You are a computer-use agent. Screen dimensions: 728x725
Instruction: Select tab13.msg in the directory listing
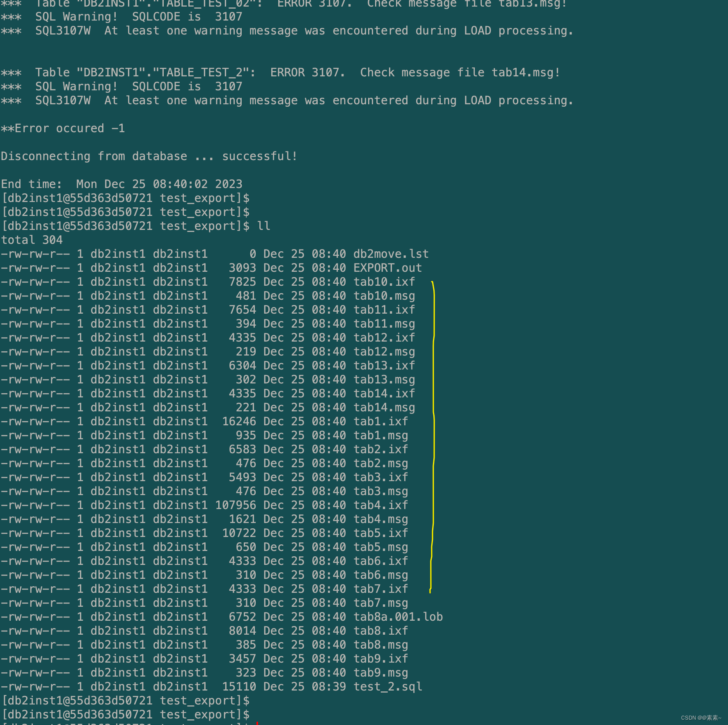click(384, 380)
